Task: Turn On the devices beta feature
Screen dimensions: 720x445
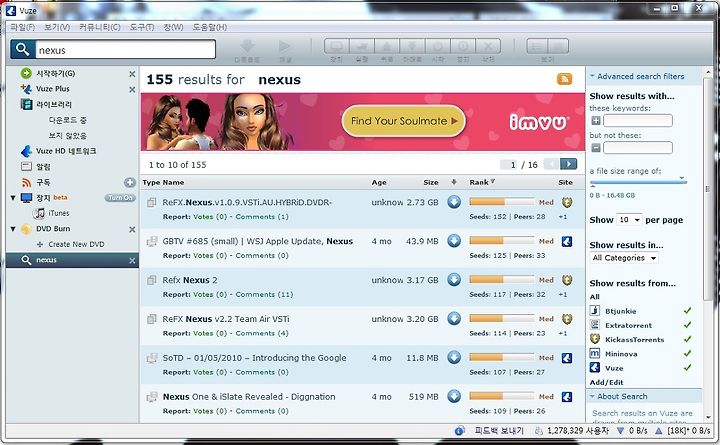Action: coord(120,197)
